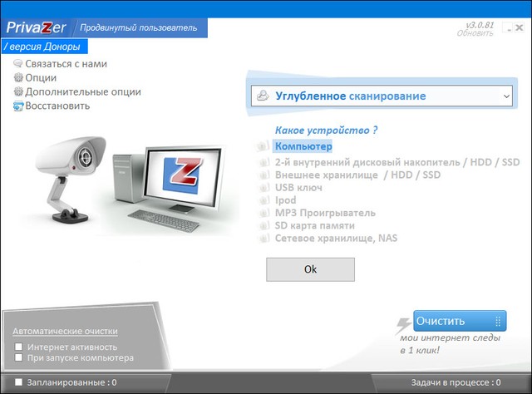Select Сетевое хранилище, NAS option

[x=336, y=239]
